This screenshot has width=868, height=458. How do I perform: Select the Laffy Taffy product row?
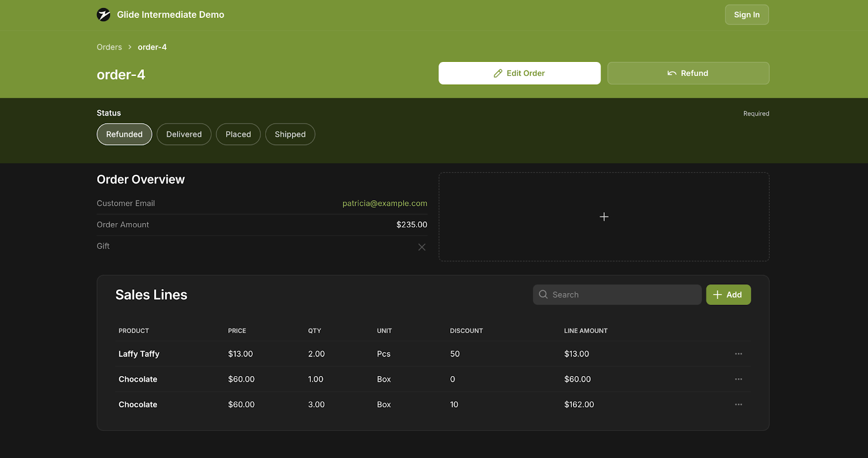pos(433,354)
